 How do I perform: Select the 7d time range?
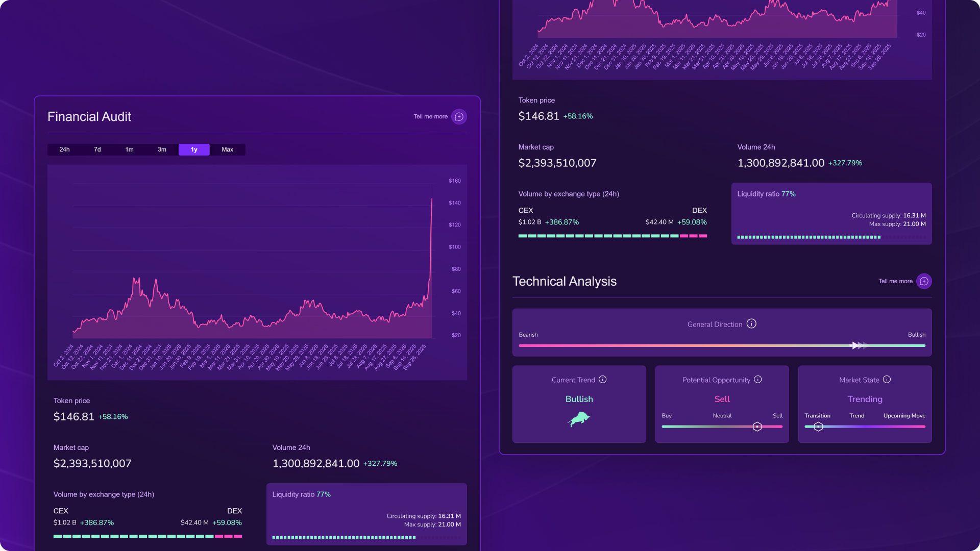click(97, 149)
